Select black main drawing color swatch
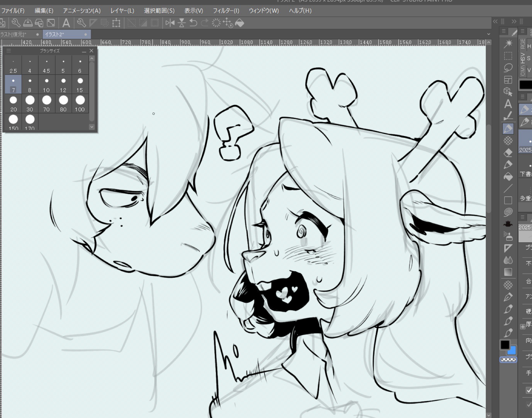532x418 pixels. click(x=505, y=345)
